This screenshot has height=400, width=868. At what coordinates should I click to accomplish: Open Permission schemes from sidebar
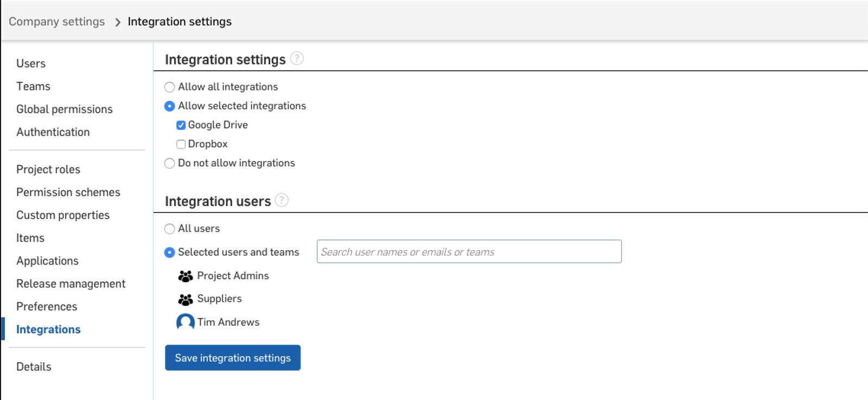[68, 192]
